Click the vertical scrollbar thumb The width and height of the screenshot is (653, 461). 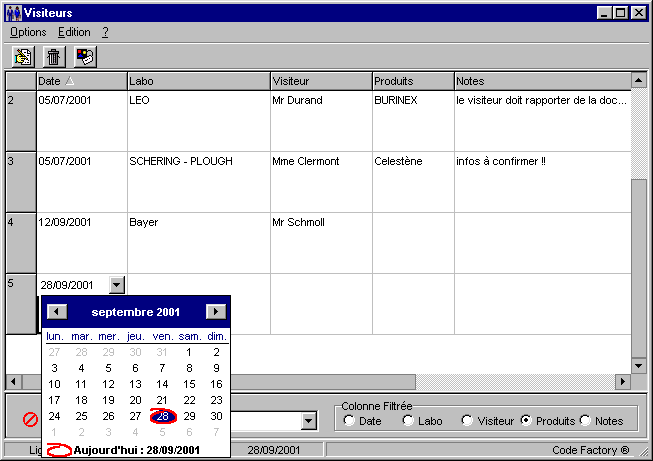pyautogui.click(x=639, y=269)
